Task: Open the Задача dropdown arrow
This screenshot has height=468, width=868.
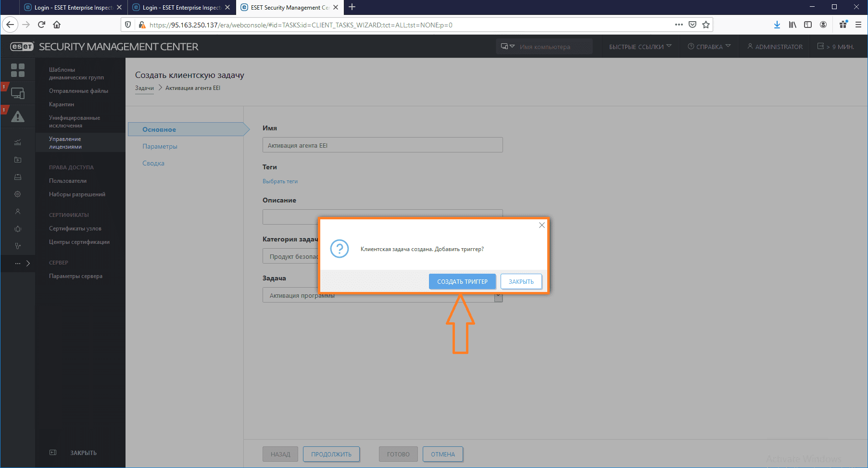Action: click(x=498, y=295)
